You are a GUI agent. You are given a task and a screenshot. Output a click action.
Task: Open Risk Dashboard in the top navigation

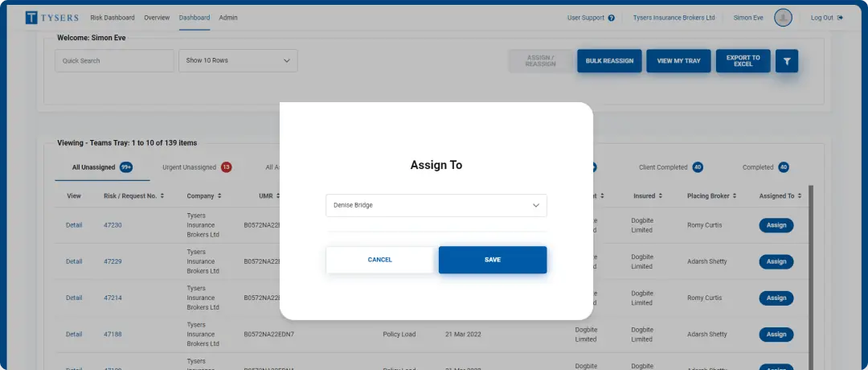coord(113,18)
